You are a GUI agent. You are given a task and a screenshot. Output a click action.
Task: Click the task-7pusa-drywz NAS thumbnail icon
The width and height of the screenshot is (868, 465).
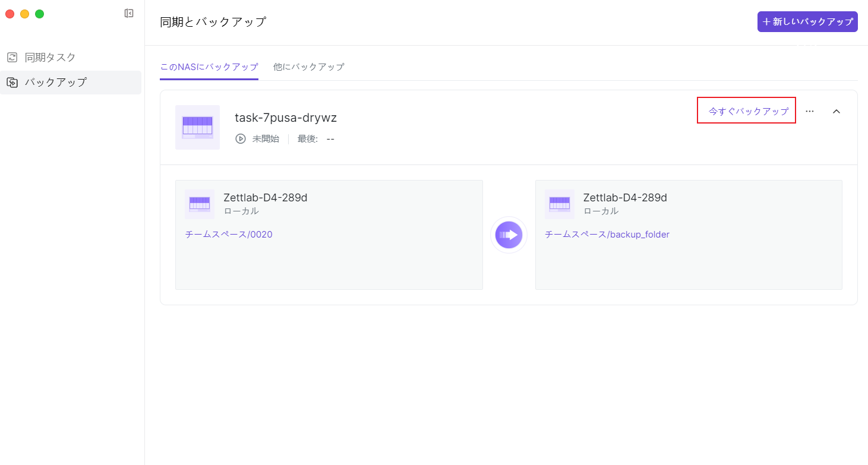point(197,127)
